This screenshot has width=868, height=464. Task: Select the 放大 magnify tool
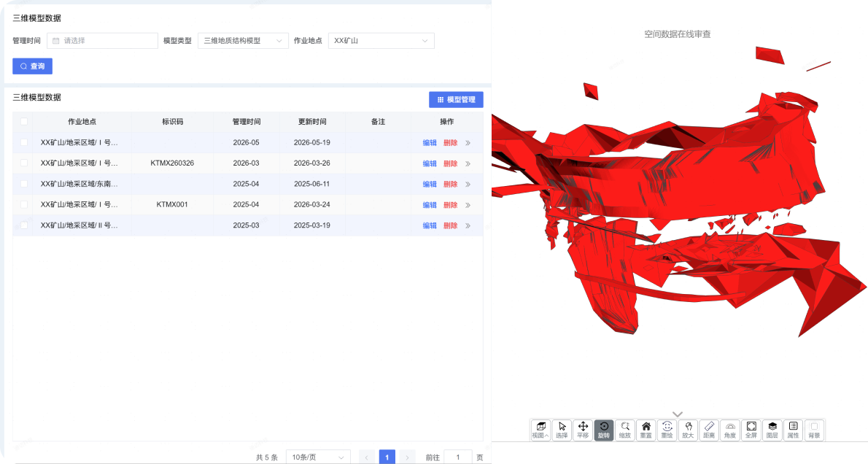coord(688,430)
